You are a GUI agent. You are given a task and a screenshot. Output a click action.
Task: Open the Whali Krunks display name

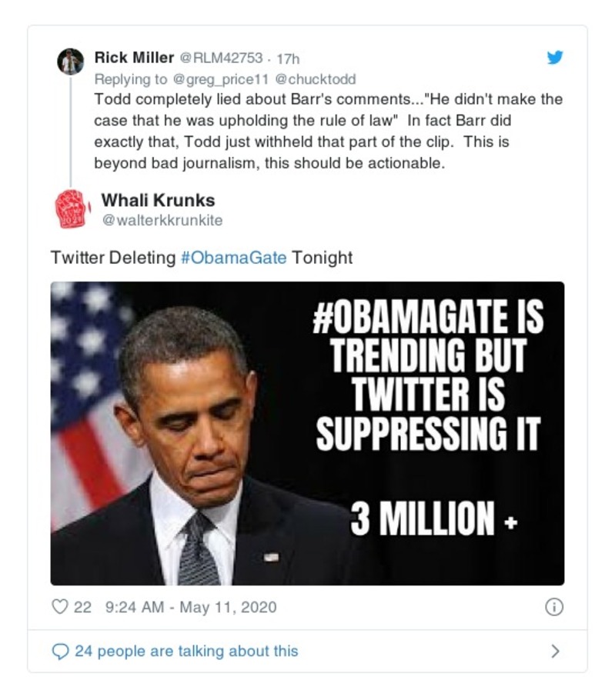[158, 201]
